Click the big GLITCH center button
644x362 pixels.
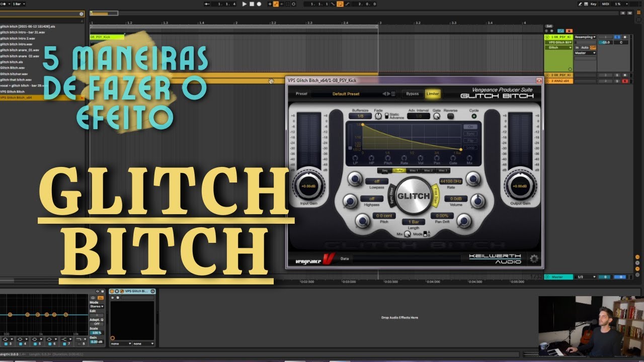click(x=413, y=196)
